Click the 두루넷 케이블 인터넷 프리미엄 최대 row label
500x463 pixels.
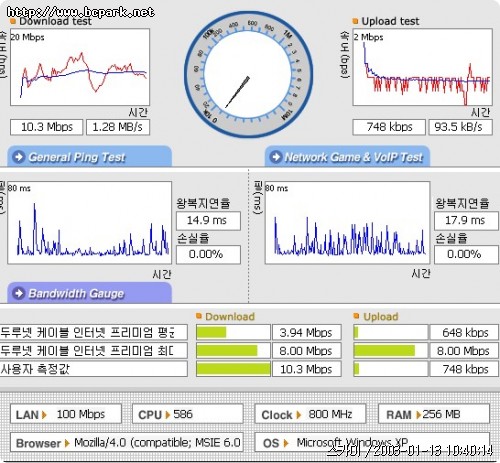point(93,351)
